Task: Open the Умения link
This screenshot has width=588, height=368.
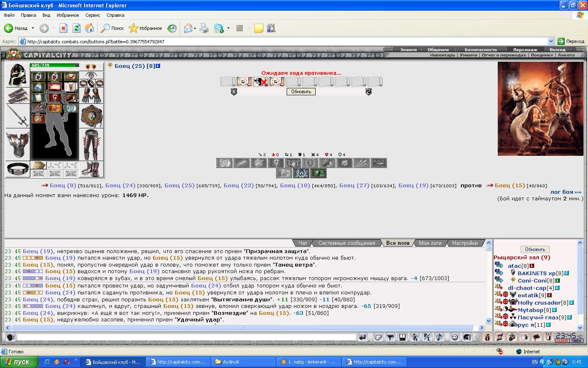Action: [468, 55]
